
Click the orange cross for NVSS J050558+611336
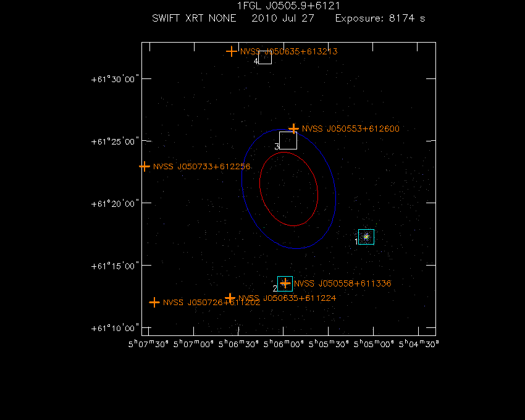(x=285, y=283)
